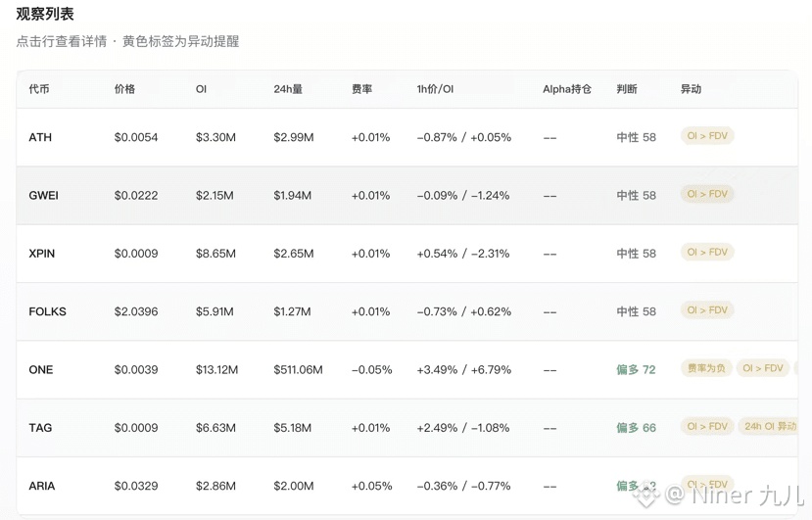Click the OI > FDV tag on ATH row
The width and height of the screenshot is (812, 520).
(707, 136)
